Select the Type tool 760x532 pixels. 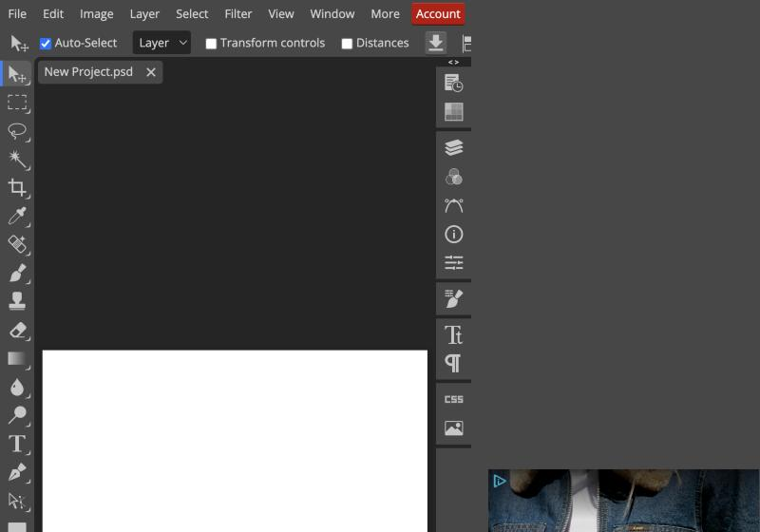(x=17, y=444)
